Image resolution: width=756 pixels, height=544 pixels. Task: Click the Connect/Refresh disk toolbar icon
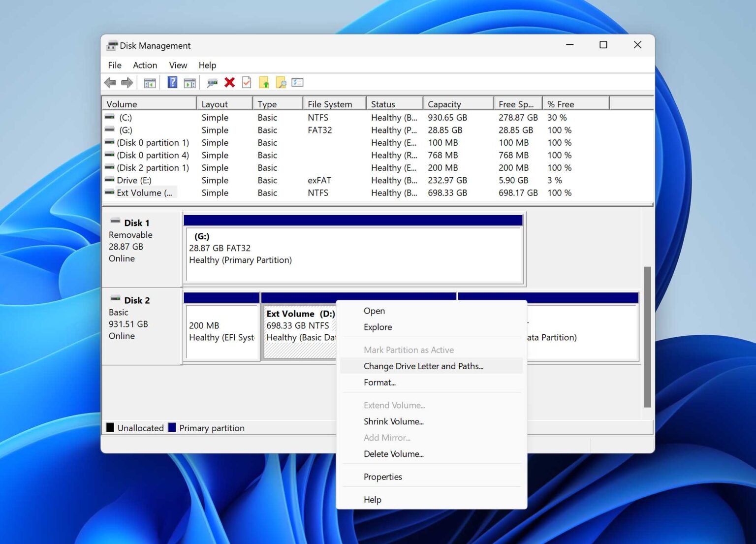212,83
